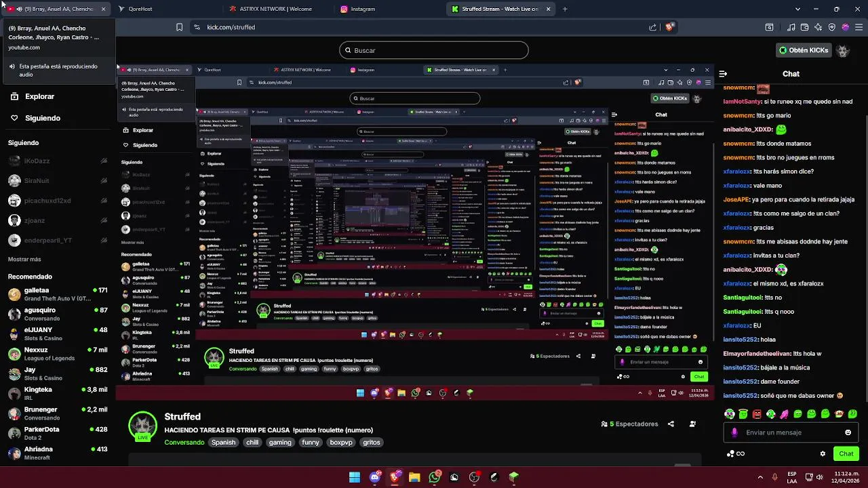
Task: Toggle the taskbar microphone tray icon
Action: point(774,477)
